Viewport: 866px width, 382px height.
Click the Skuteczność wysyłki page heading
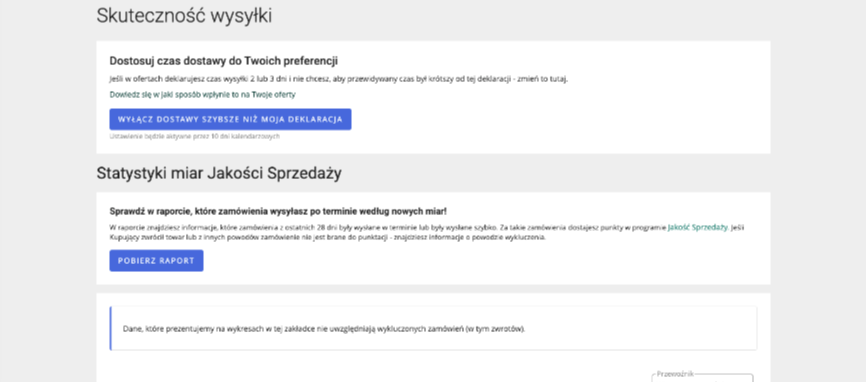[x=184, y=15]
